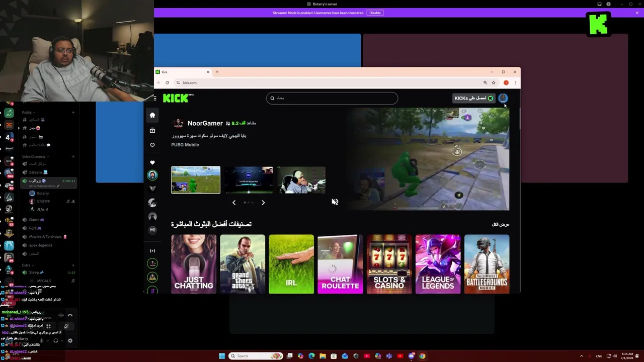
Task: Open Chrome from the taskbar
Action: coord(422,356)
